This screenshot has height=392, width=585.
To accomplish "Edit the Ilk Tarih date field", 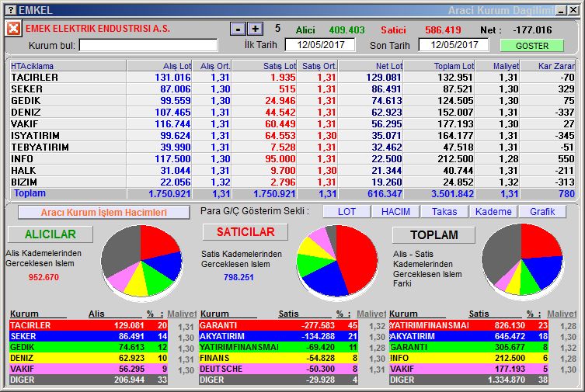I will [x=320, y=45].
